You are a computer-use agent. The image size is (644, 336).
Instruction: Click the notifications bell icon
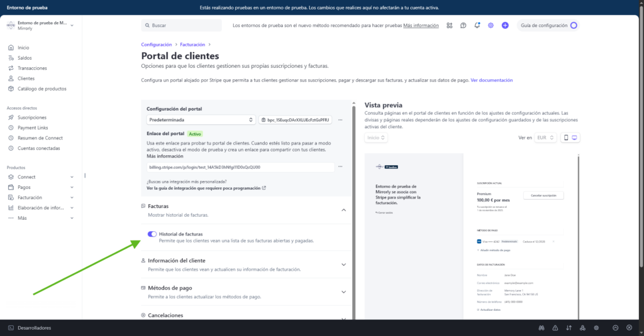[x=477, y=26]
